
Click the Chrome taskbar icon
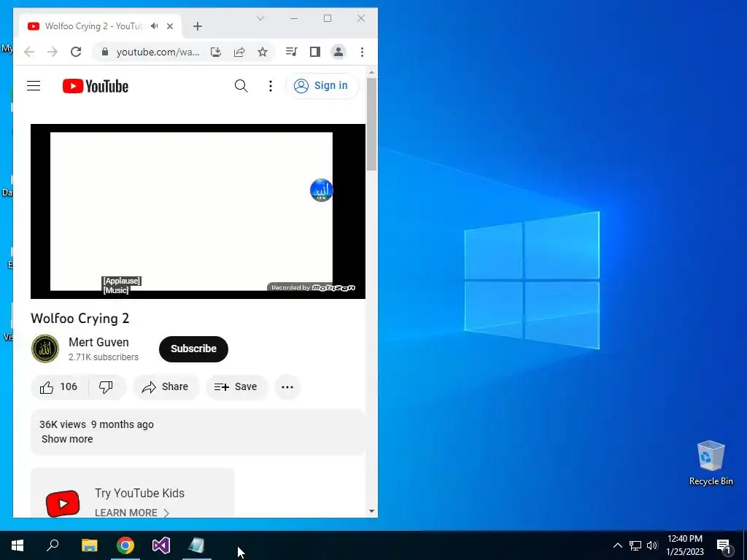click(x=125, y=545)
